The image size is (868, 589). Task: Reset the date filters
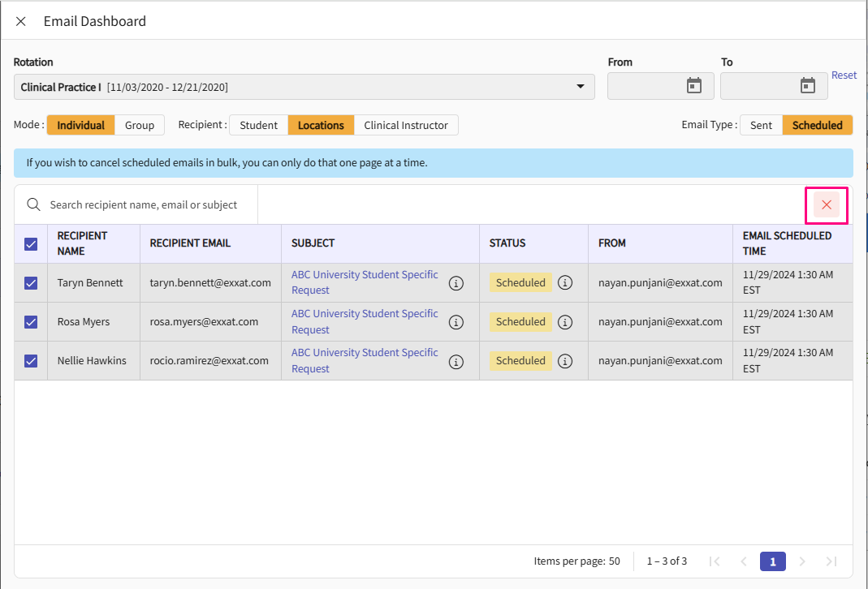pos(844,75)
